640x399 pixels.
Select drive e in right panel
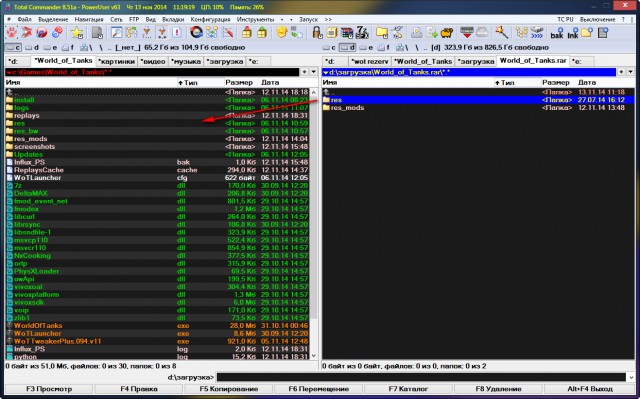coord(366,47)
